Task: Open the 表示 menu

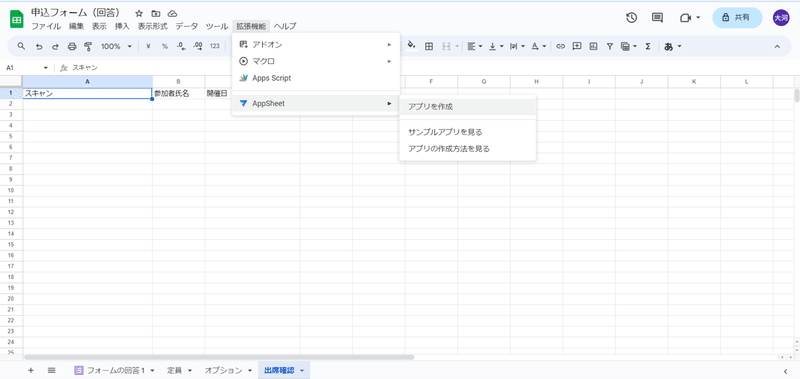Action: coord(99,26)
